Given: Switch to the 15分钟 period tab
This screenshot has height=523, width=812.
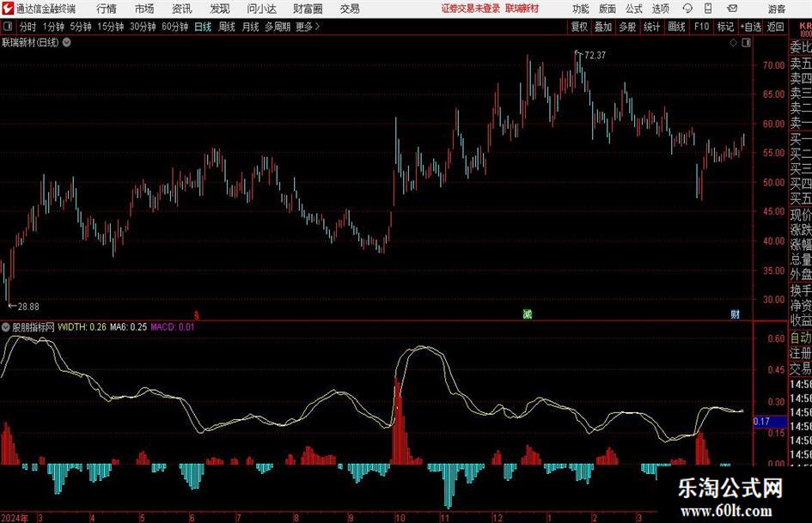Looking at the screenshot, I should (110, 27).
